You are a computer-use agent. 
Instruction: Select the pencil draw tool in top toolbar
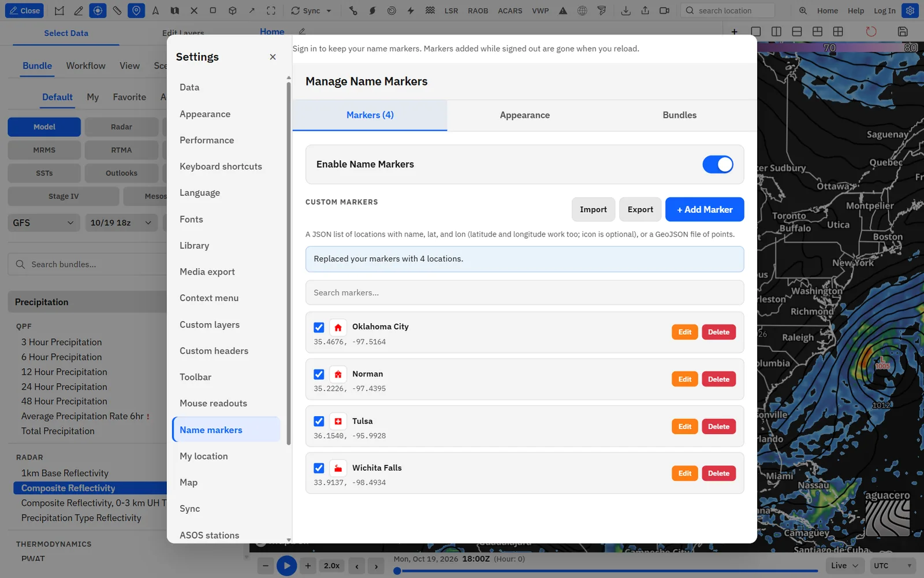coord(79,10)
